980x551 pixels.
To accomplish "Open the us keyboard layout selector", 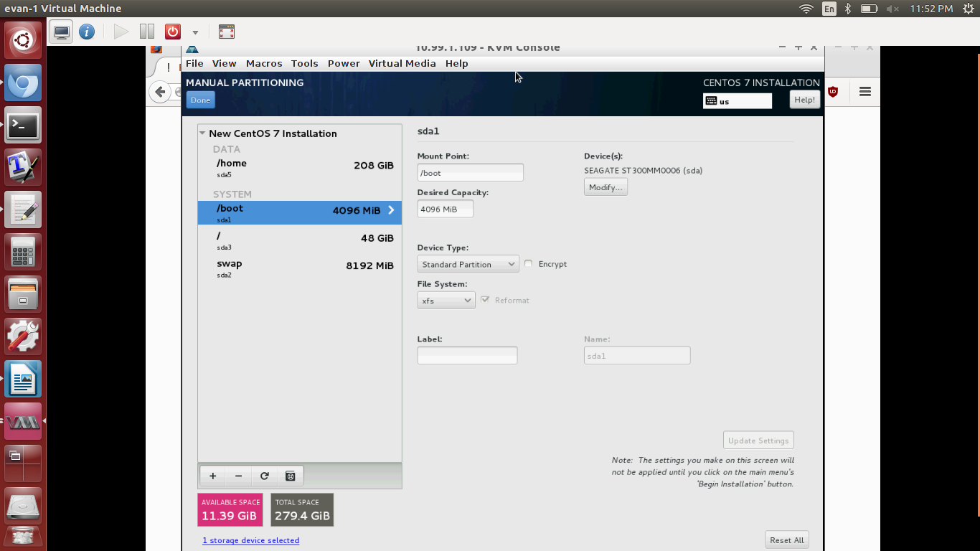I will 738,101.
